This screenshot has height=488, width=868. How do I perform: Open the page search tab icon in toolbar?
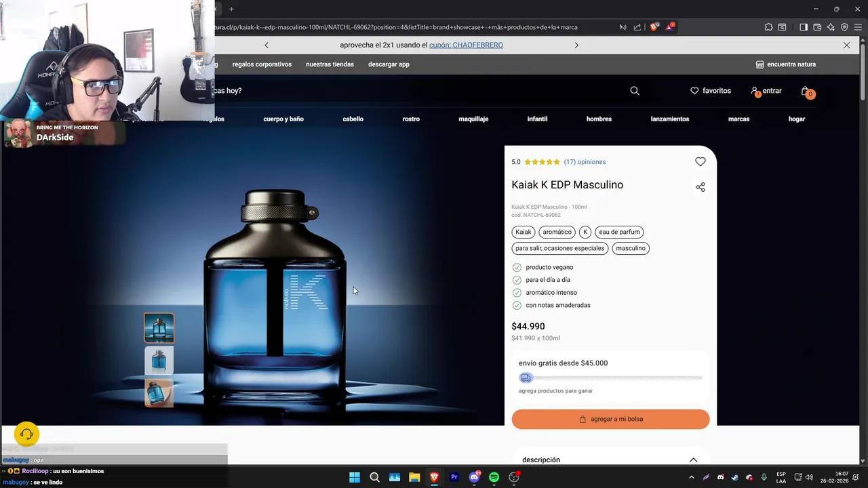click(782, 27)
